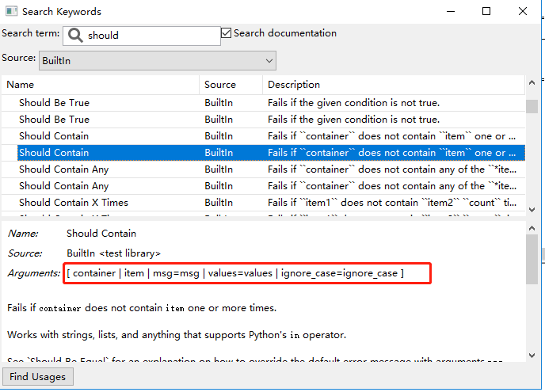Click the BuiltIn cell of Should Contain X Times

point(219,203)
